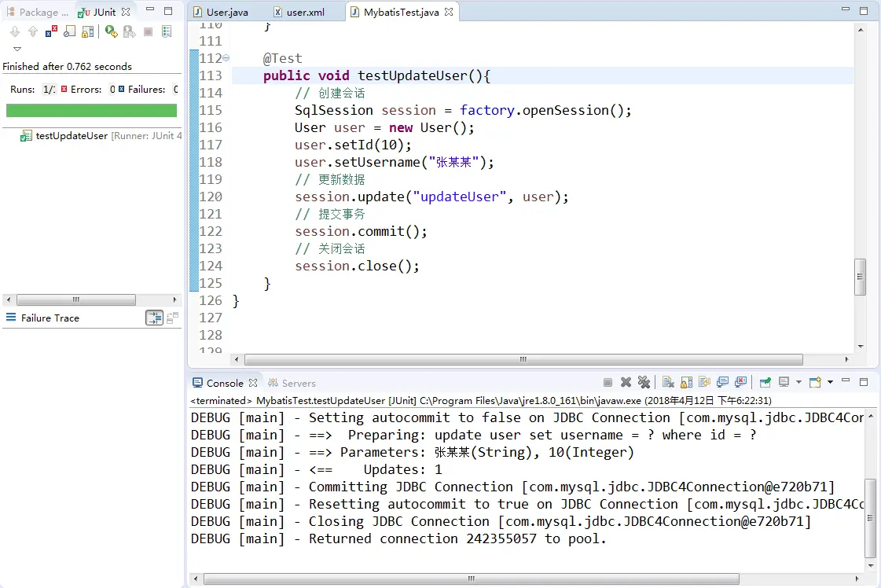The image size is (881, 588).
Task: Click the green JUnit progress bar
Action: tap(92, 110)
